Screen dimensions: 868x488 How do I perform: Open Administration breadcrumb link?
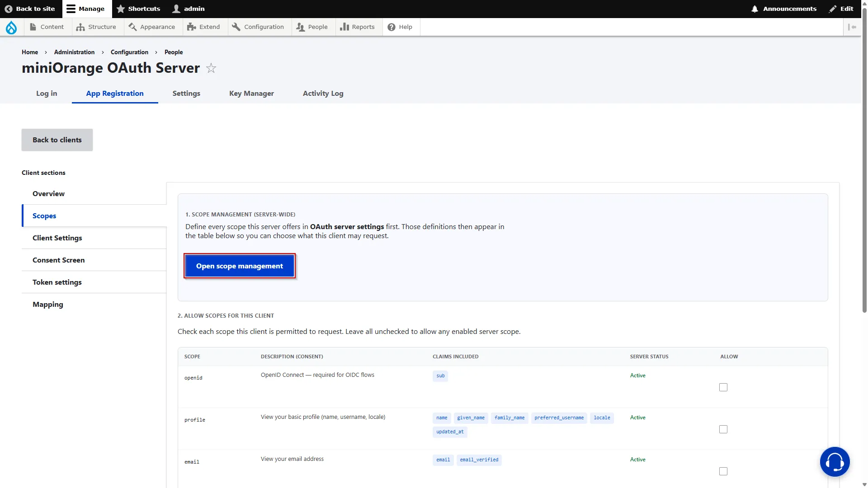pyautogui.click(x=74, y=52)
